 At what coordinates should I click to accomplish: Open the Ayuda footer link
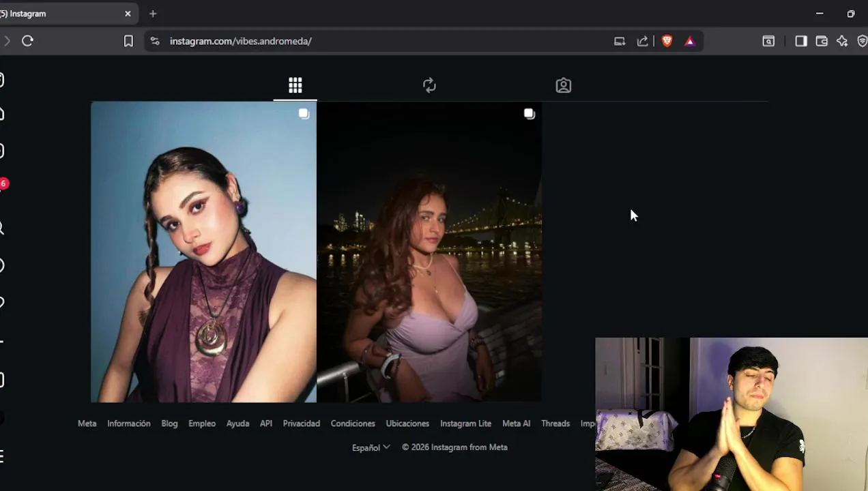tap(237, 423)
